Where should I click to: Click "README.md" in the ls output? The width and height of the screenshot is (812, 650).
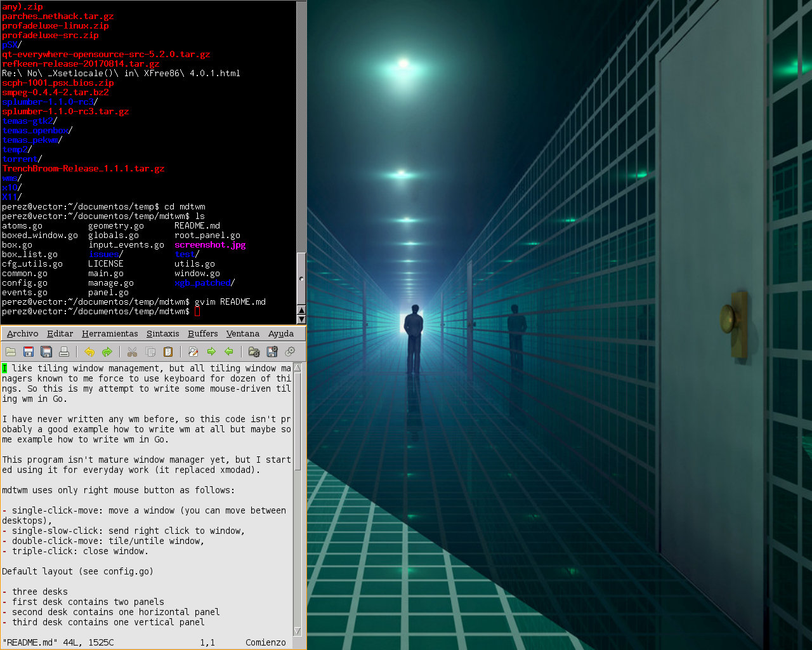tap(197, 226)
